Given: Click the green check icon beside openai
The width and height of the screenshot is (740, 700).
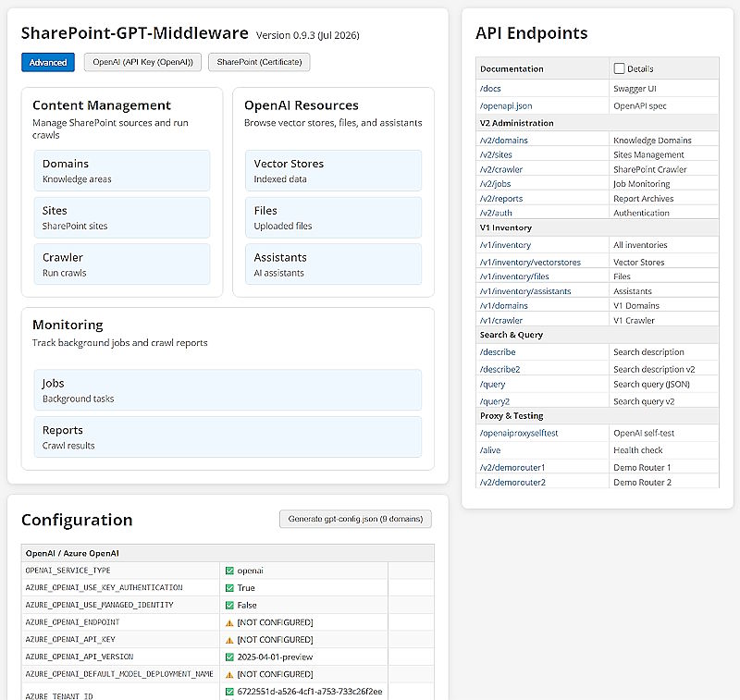Looking at the screenshot, I should pos(229,571).
